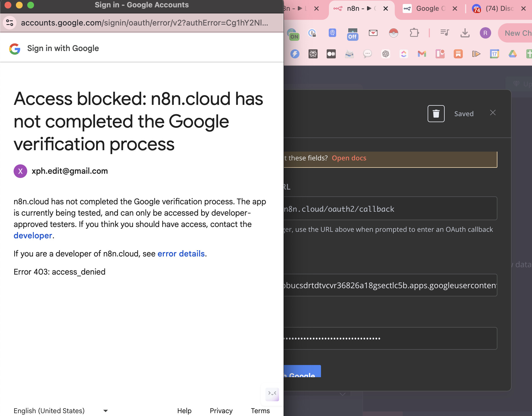Image resolution: width=532 pixels, height=416 pixels.
Task: Open the Gmail bookmark icon
Action: 422,54
